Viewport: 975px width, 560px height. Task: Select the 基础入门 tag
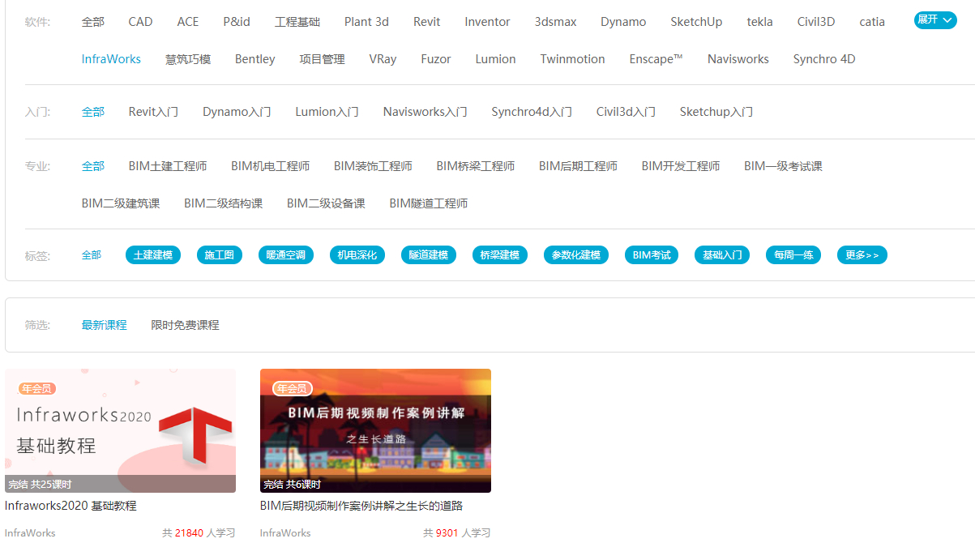pyautogui.click(x=722, y=255)
